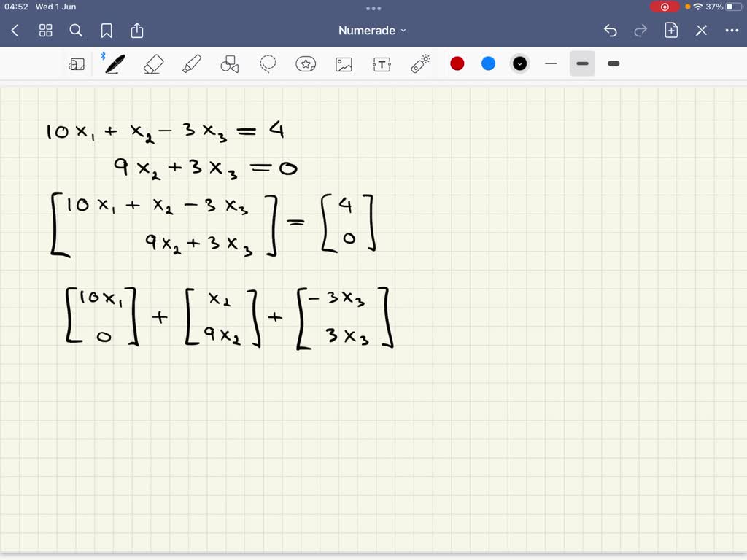
Task: Toggle the thick stroke width
Action: coord(613,63)
